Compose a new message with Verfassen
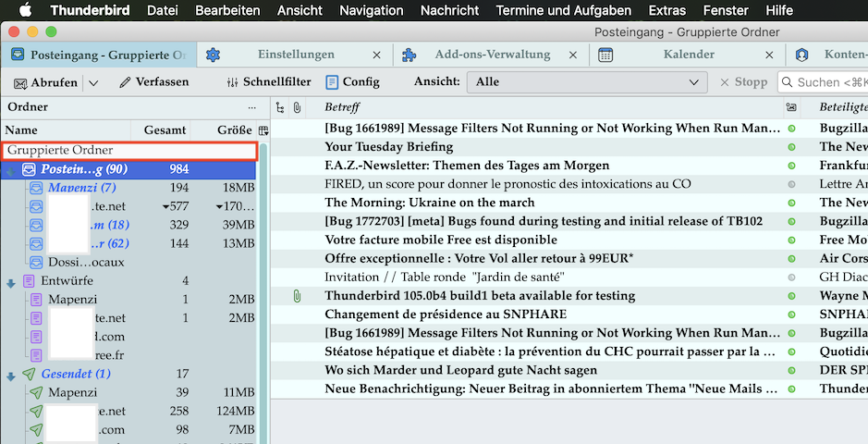The width and height of the screenshot is (868, 444). pos(153,82)
